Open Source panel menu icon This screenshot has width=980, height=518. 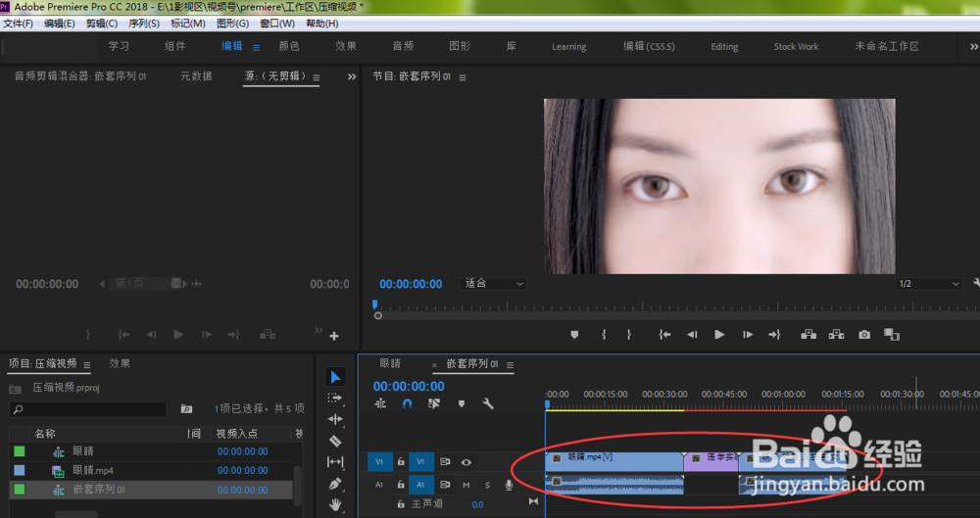pyautogui.click(x=317, y=78)
